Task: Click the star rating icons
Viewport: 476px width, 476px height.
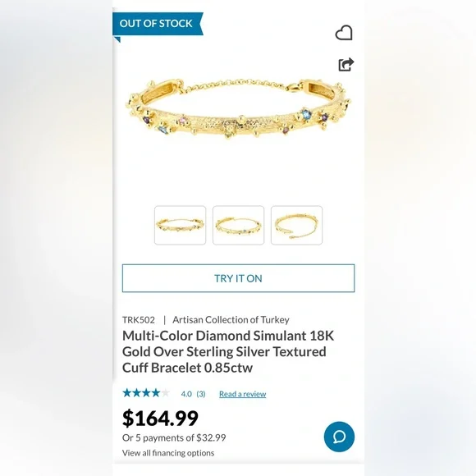Action: point(146,393)
